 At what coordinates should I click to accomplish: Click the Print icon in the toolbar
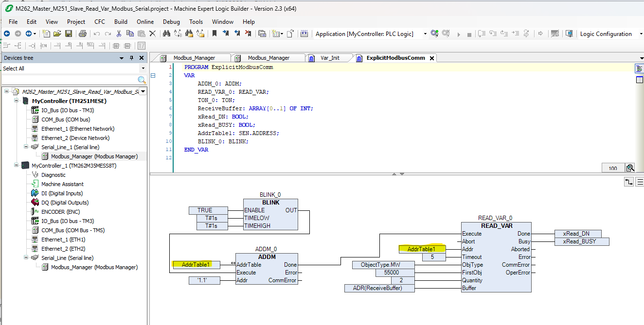[x=83, y=34]
